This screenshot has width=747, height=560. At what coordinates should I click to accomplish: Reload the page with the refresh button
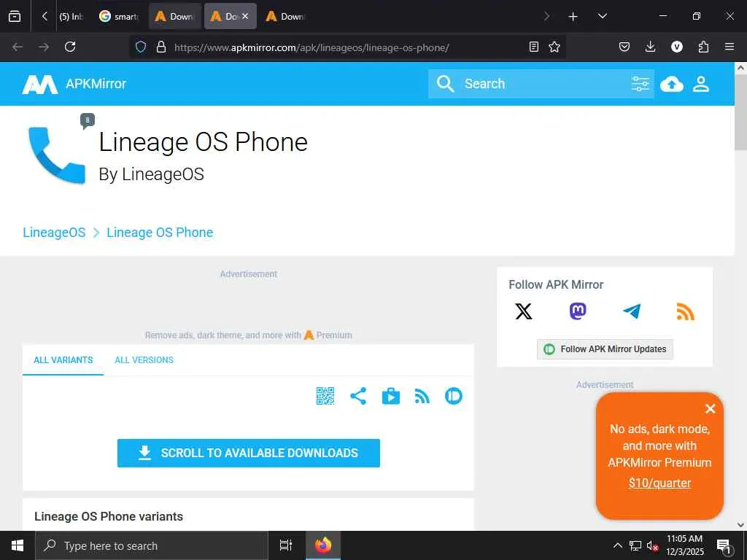[x=70, y=47]
